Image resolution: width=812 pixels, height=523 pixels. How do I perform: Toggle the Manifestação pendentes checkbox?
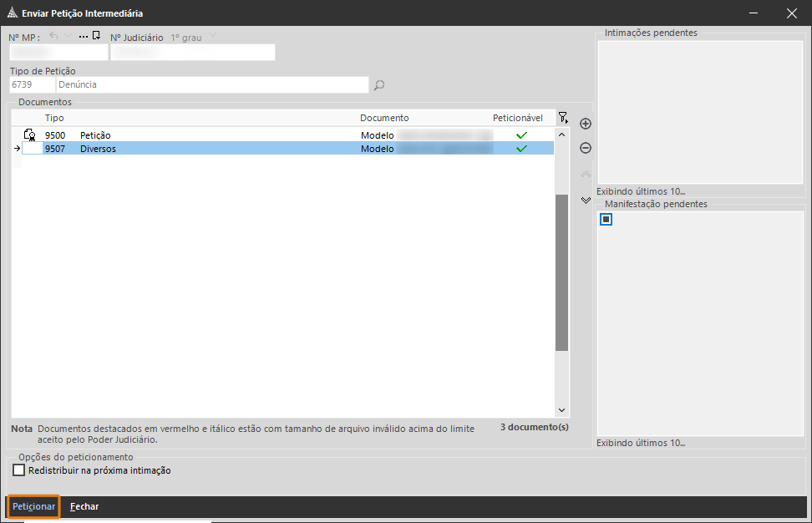pos(606,219)
